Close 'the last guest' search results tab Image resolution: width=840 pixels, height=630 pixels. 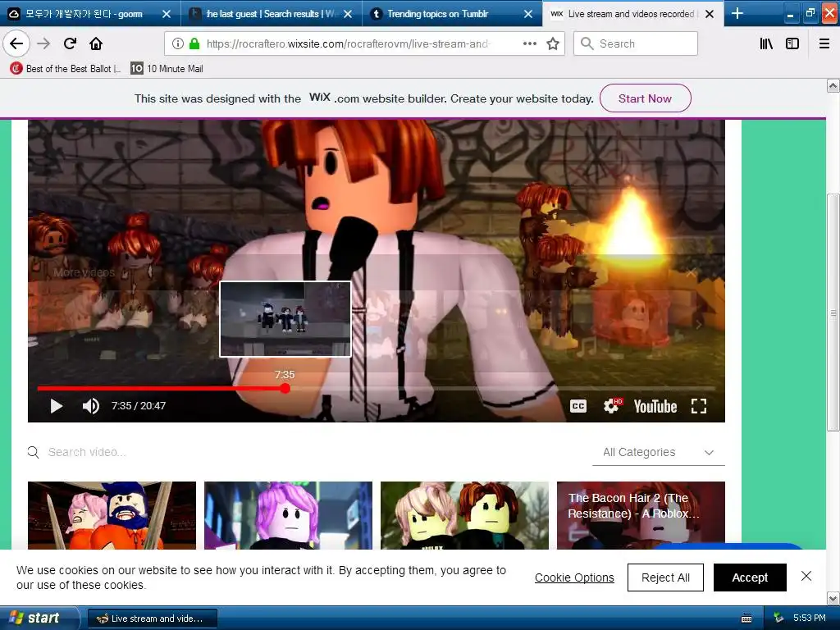[348, 14]
